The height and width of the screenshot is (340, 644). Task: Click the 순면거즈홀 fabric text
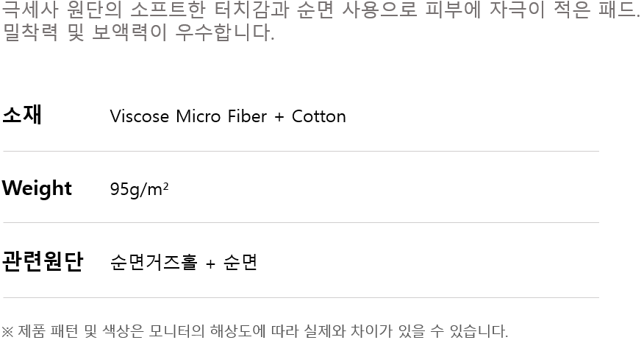pyautogui.click(x=154, y=262)
